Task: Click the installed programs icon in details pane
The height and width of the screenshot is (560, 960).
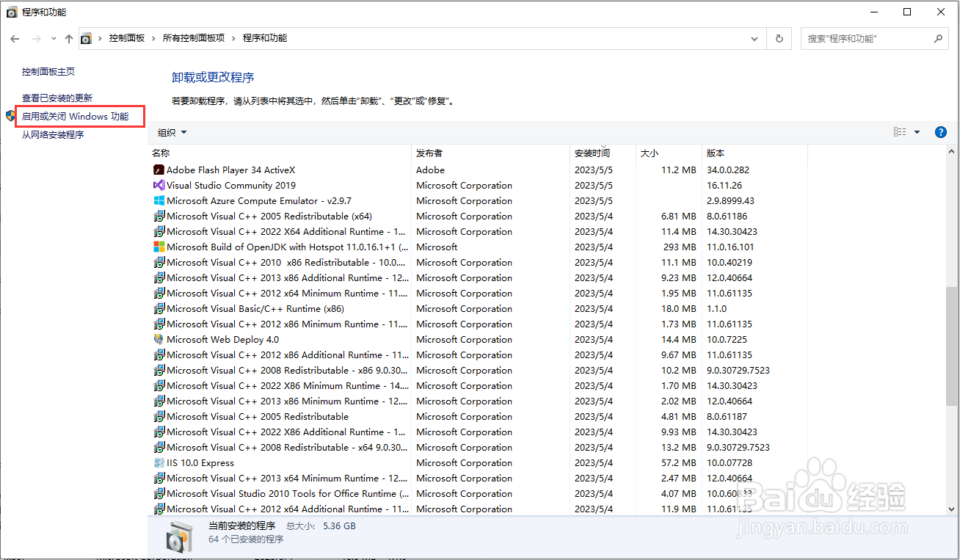Action: (178, 536)
